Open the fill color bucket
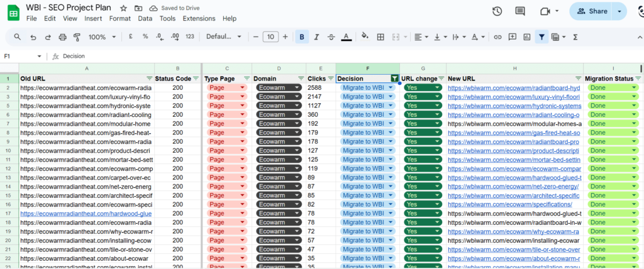The width and height of the screenshot is (644, 269). 365,36
